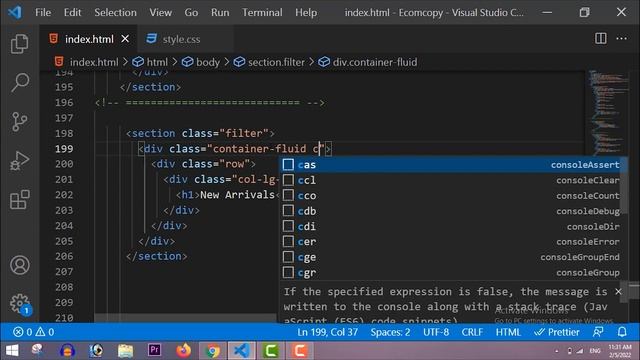Image resolution: width=640 pixels, height=360 pixels.
Task: Change end of line sequence CRLF
Action: click(x=472, y=332)
